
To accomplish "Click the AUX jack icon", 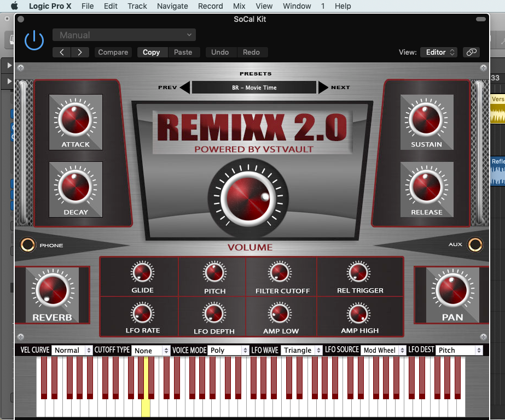I will [x=475, y=244].
